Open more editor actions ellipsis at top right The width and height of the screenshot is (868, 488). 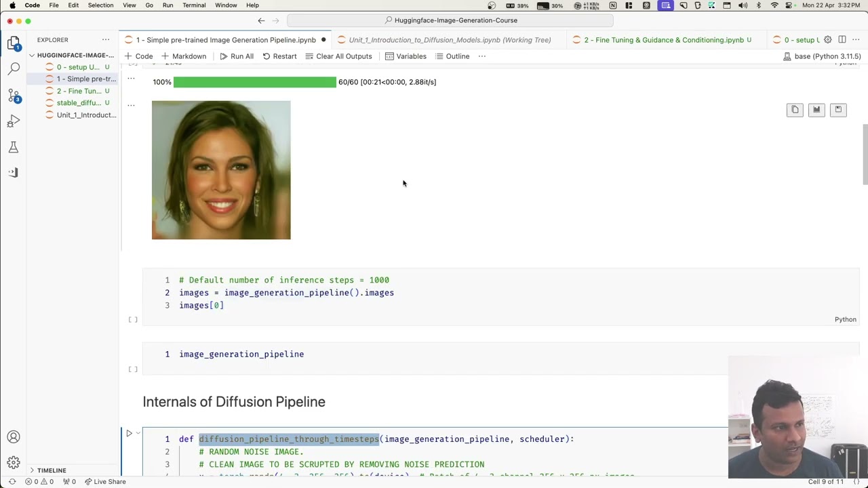[x=856, y=40]
